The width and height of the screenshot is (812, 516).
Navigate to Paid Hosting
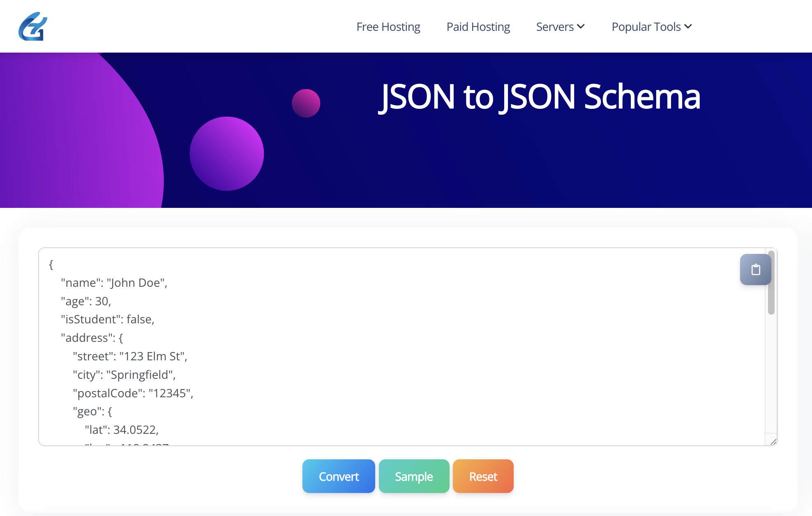(478, 26)
